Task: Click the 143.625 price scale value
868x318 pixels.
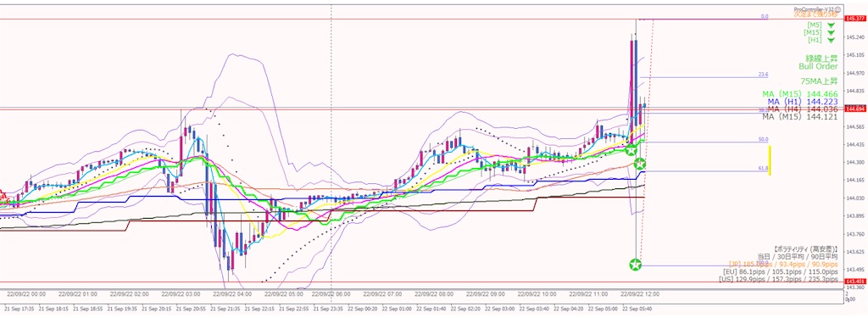Action: pos(855,251)
